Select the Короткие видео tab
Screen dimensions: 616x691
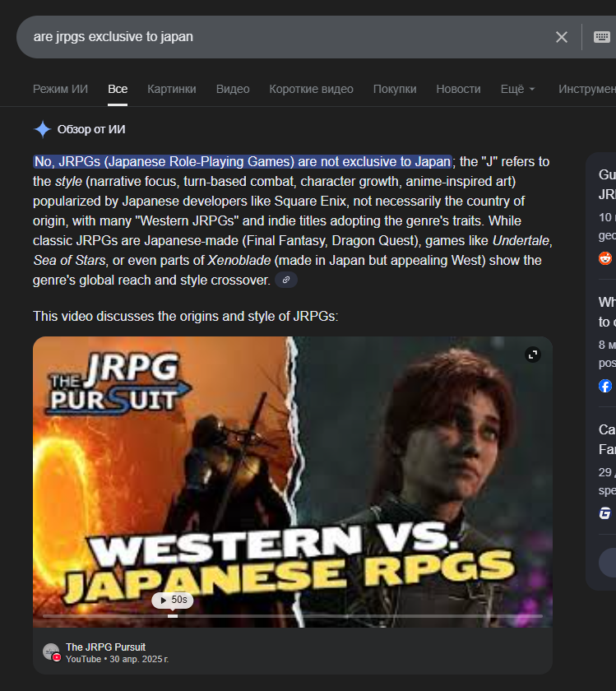pyautogui.click(x=311, y=89)
